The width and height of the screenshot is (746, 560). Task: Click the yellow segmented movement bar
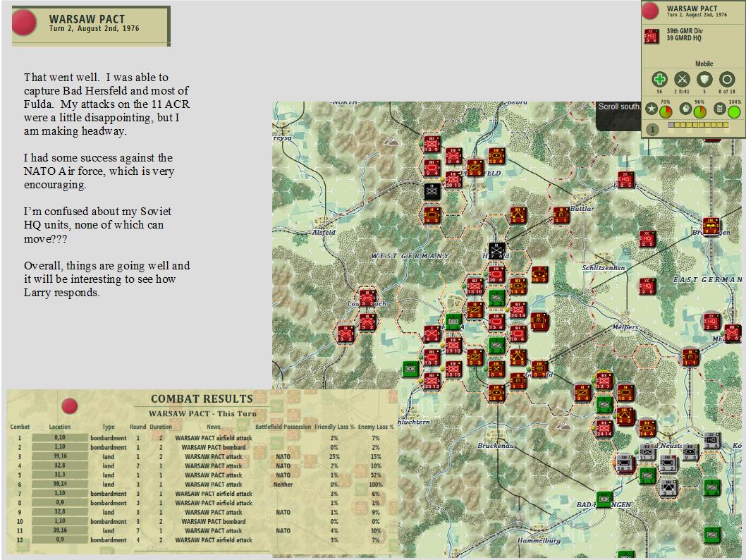[698, 125]
